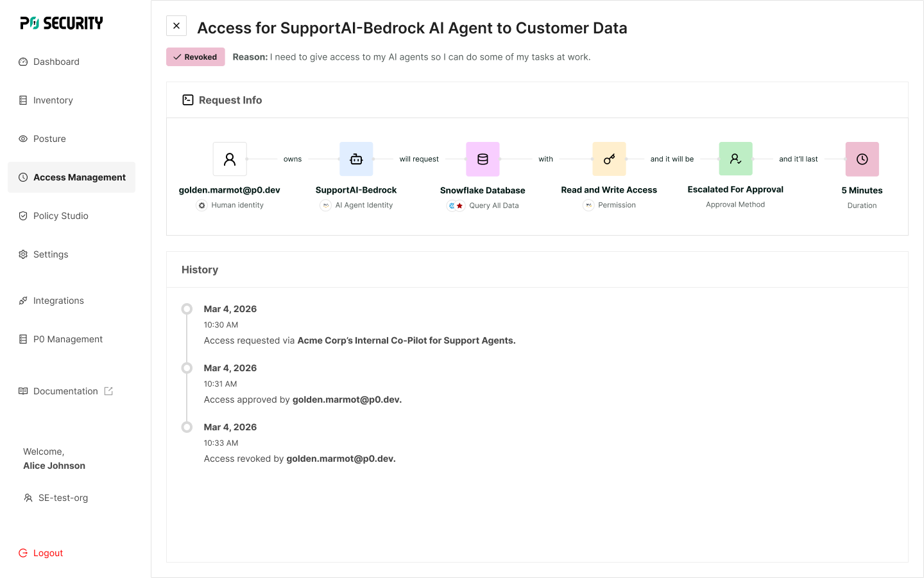
Task: Click the key permission icon
Action: [x=609, y=159]
